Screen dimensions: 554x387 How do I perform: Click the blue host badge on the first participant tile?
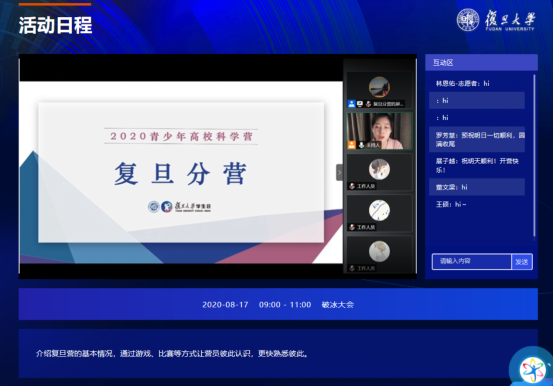pos(352,104)
